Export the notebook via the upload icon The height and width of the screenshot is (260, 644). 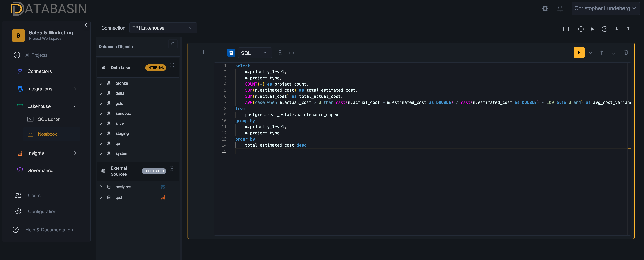click(x=629, y=29)
